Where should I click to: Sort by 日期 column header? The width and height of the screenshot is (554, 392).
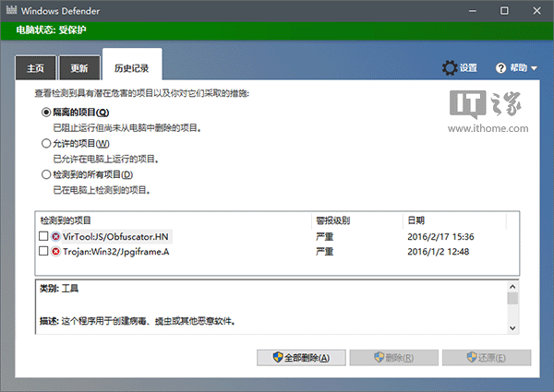(x=415, y=221)
